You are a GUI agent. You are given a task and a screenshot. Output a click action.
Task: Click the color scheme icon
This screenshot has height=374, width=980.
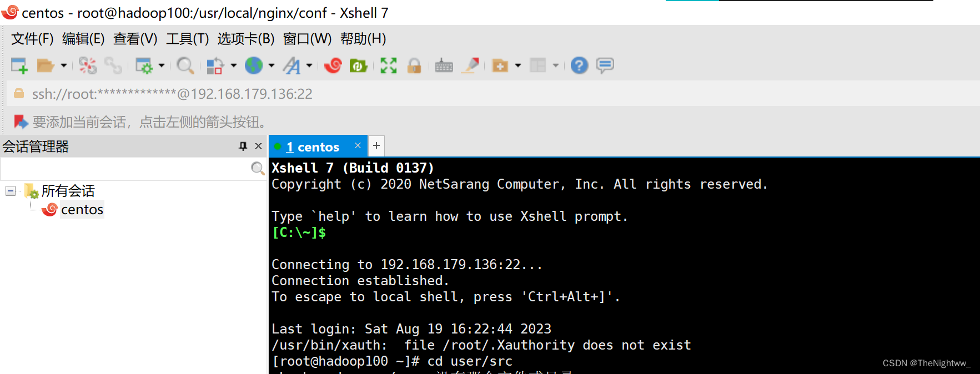215,65
